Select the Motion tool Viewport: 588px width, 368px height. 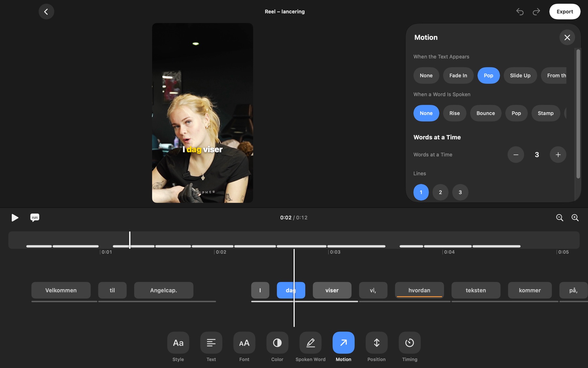[x=343, y=342]
